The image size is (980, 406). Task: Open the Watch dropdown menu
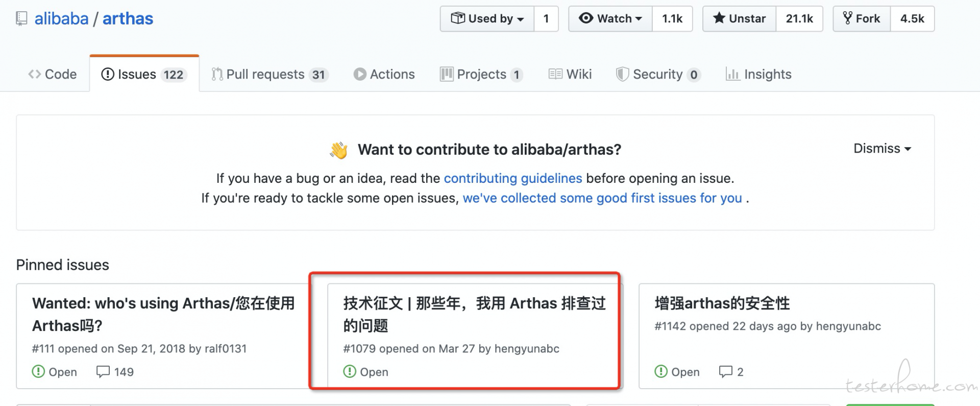click(610, 19)
